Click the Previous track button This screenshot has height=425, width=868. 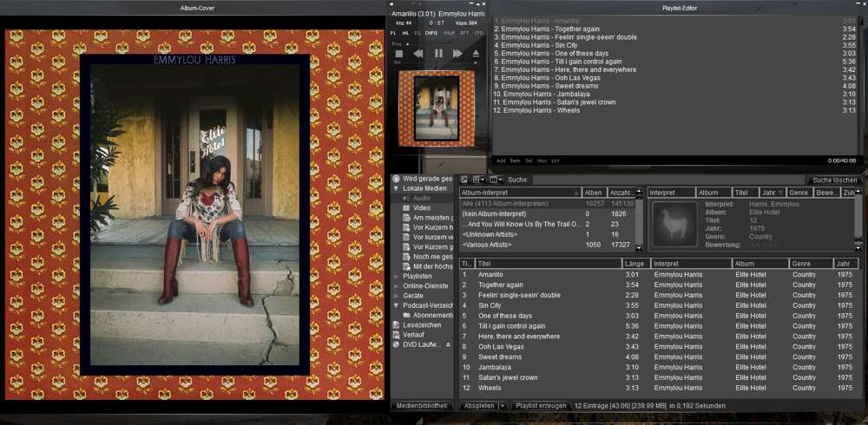click(418, 54)
